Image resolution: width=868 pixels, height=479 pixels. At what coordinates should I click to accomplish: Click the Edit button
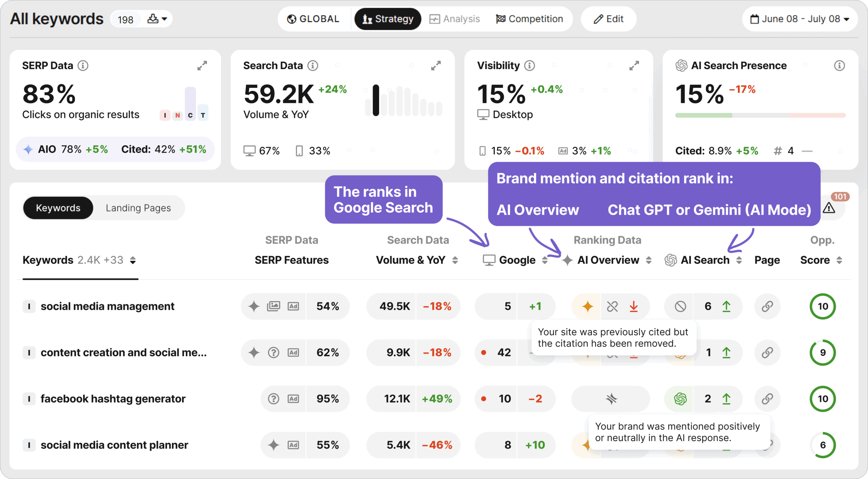(x=609, y=19)
